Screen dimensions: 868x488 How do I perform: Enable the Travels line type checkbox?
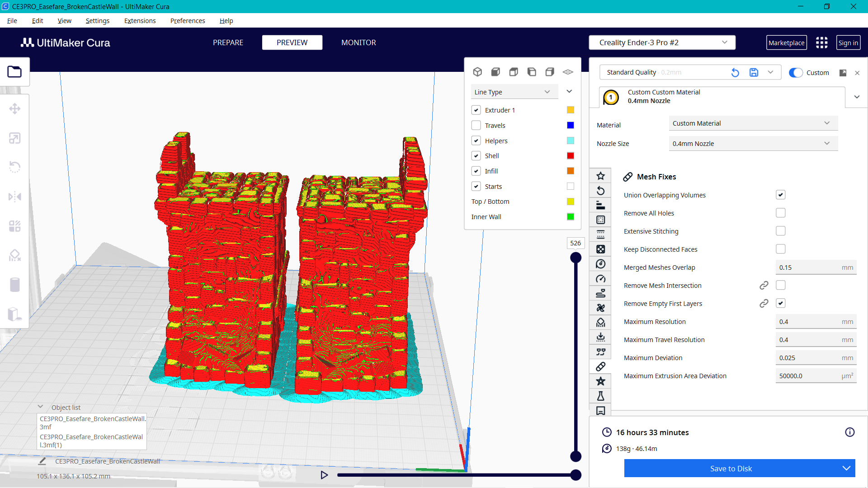(476, 125)
